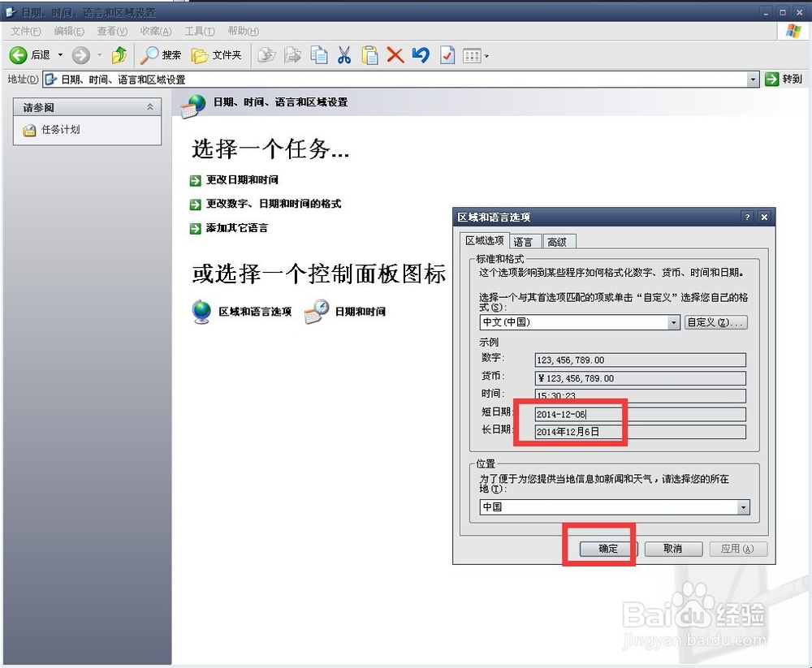The height and width of the screenshot is (668, 812).
Task: Collapse the 请参阅 panel chevron
Action: (149, 106)
